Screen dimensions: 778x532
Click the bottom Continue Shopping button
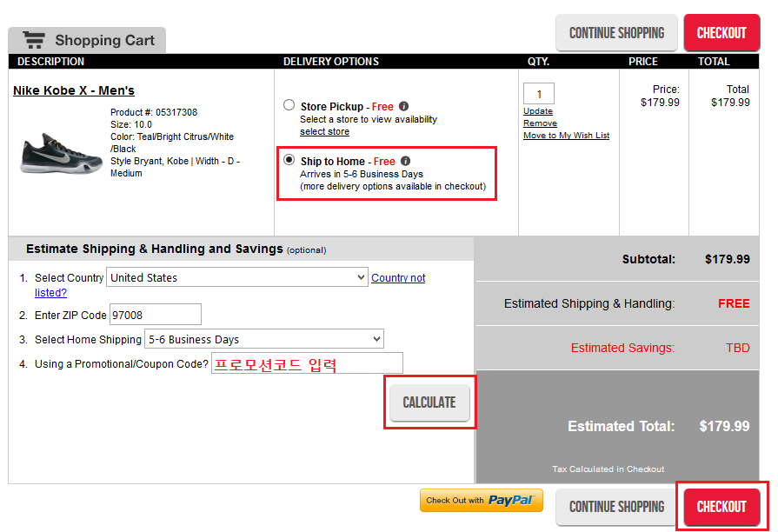(616, 507)
